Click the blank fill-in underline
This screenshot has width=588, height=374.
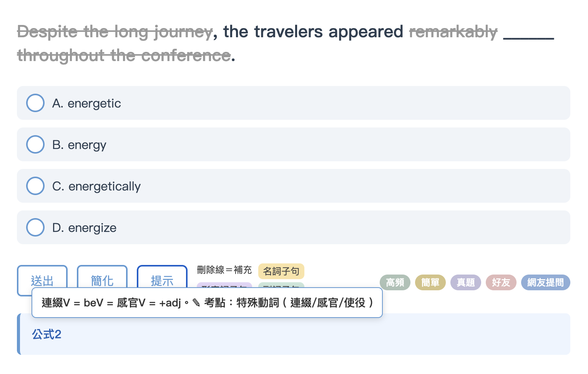(529, 35)
